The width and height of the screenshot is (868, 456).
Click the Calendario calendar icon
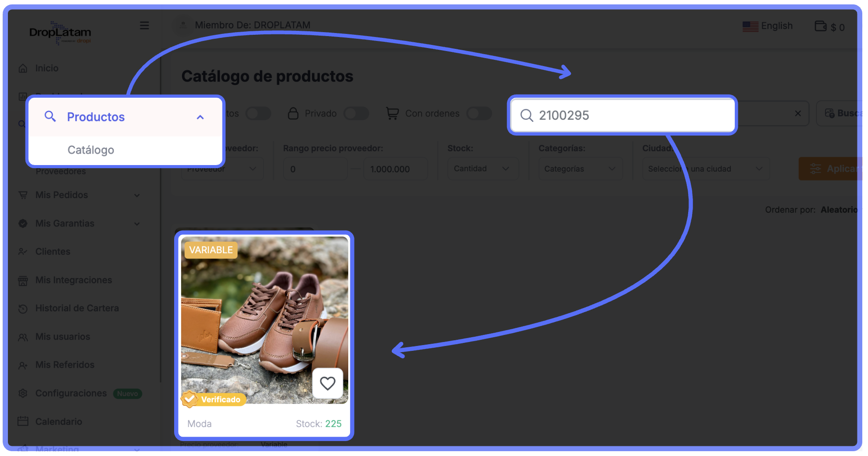click(23, 421)
